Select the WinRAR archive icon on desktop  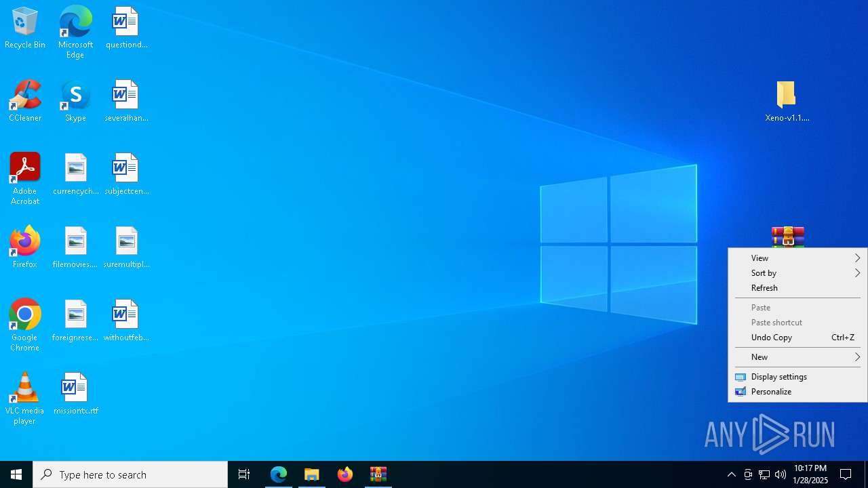[787, 237]
